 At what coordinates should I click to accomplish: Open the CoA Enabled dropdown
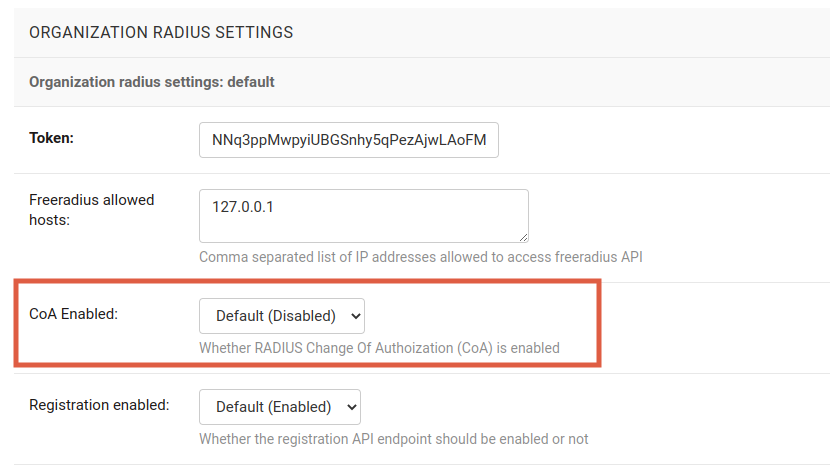(x=282, y=315)
